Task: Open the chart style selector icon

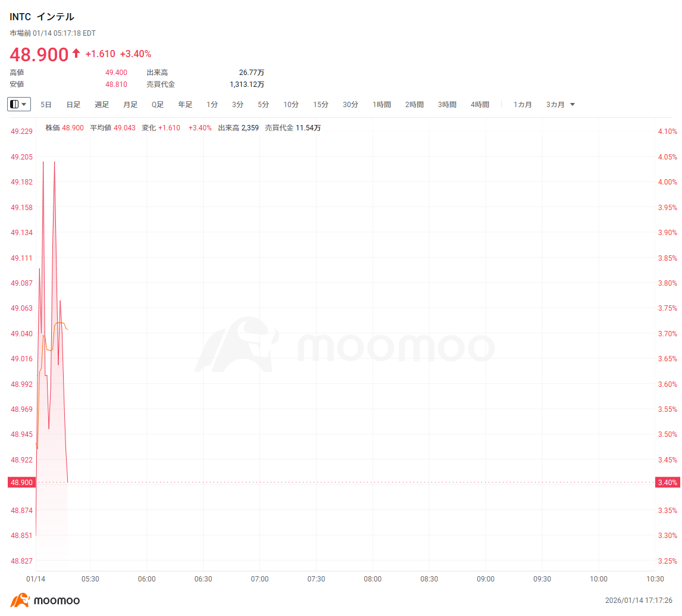Action: 15,104
